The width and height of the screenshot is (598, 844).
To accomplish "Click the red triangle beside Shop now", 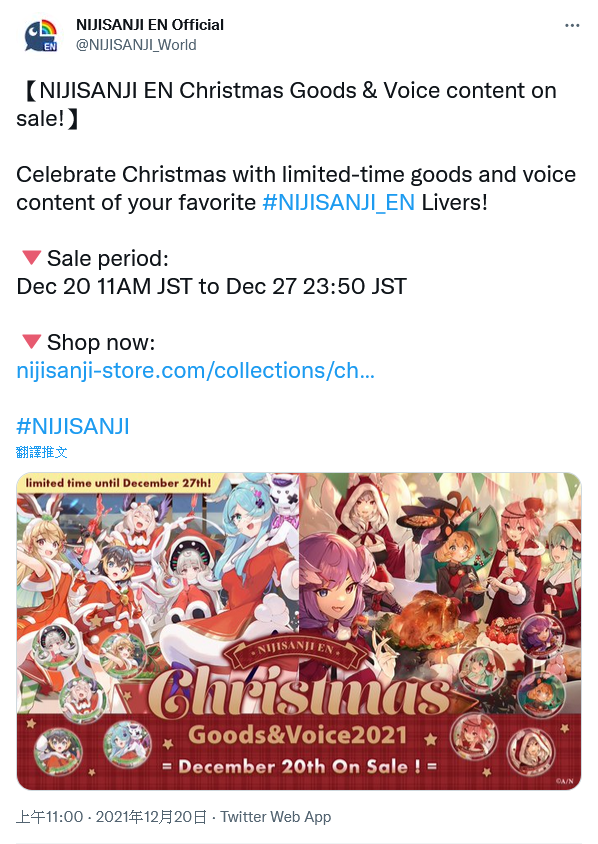I will point(31,342).
